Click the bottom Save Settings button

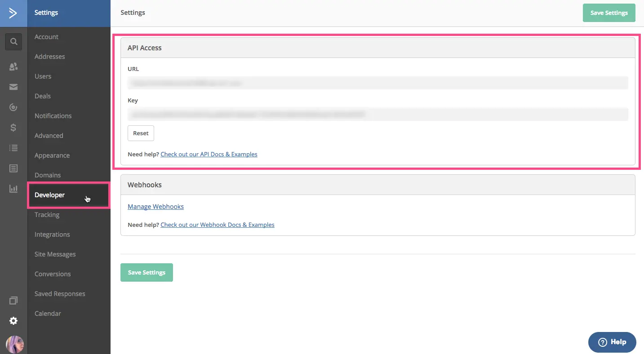(x=147, y=273)
